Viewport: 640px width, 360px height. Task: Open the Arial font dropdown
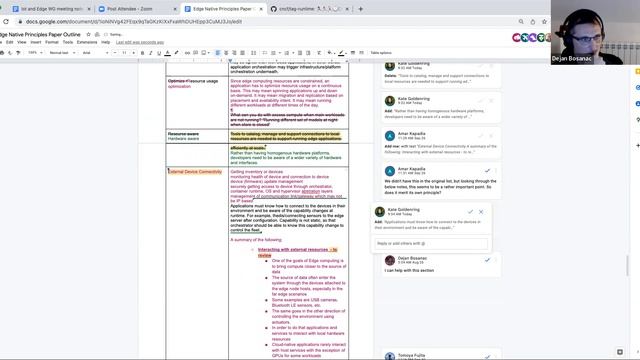coord(95,53)
